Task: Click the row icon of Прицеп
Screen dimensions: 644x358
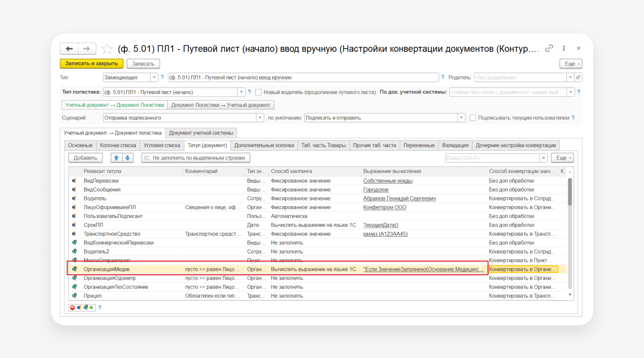Action: 74,296
